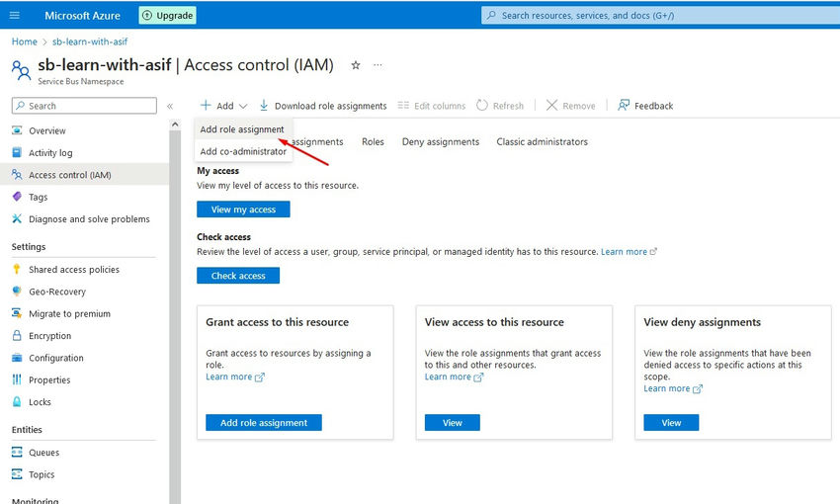Favorite this page with the star icon
The image size is (840, 504).
(356, 65)
